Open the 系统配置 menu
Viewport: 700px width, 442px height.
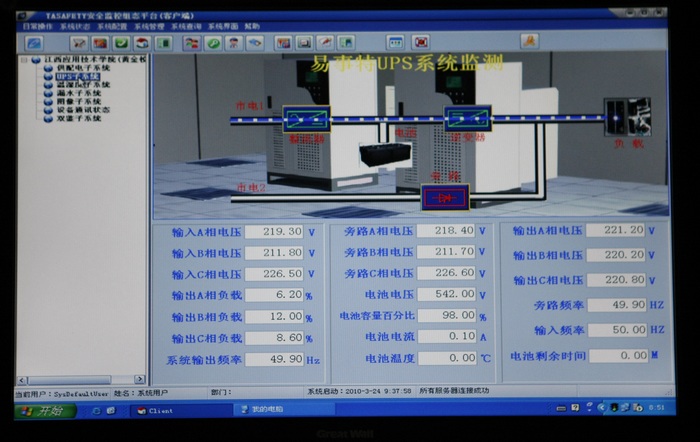point(112,27)
